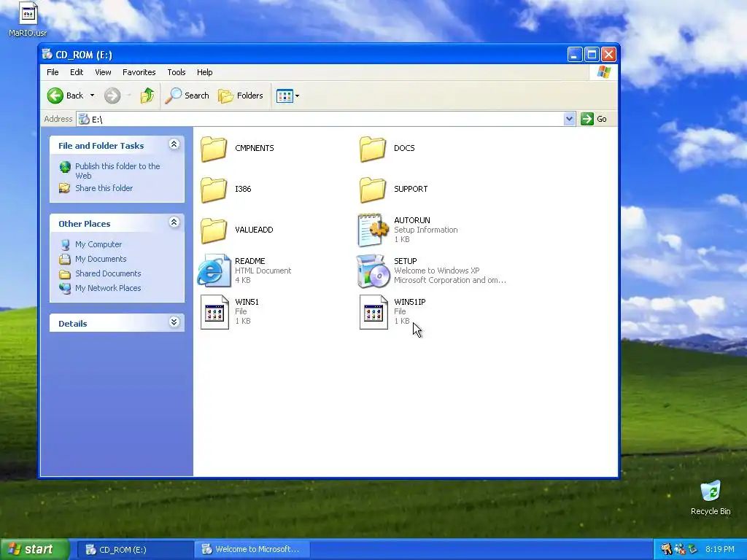Click the Windows flag logo in menu bar
This screenshot has height=560, width=747.
[603, 72]
